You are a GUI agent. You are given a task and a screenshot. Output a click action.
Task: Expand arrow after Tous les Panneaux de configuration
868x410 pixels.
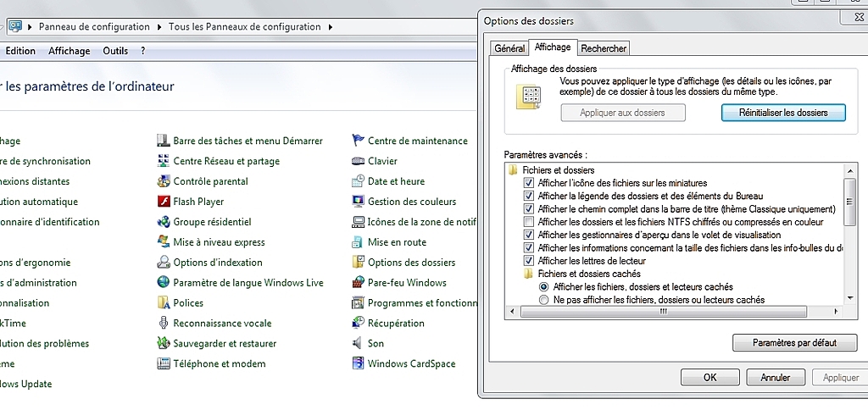(x=331, y=26)
